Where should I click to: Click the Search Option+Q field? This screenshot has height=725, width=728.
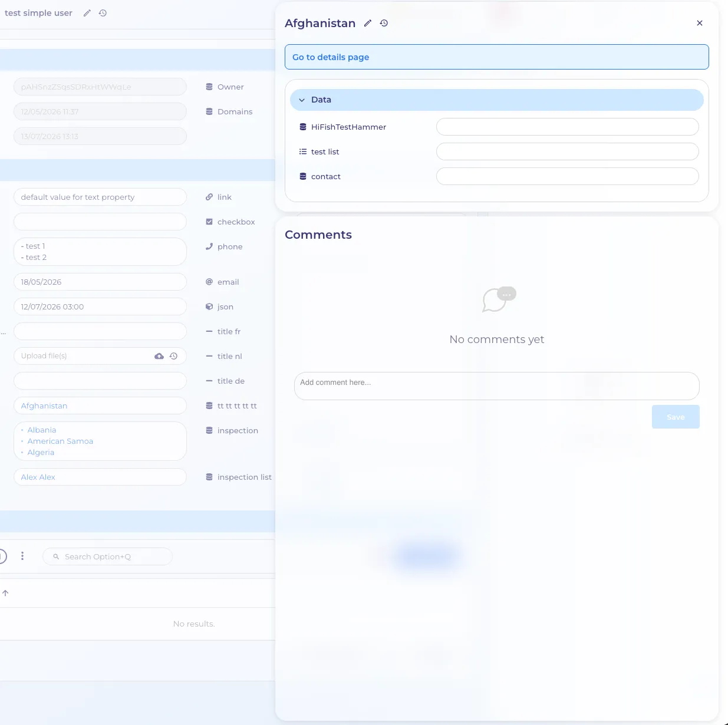click(x=107, y=556)
